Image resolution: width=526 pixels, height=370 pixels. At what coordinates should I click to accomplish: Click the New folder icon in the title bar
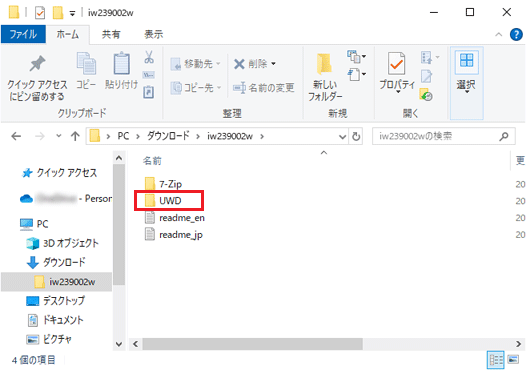58,13
